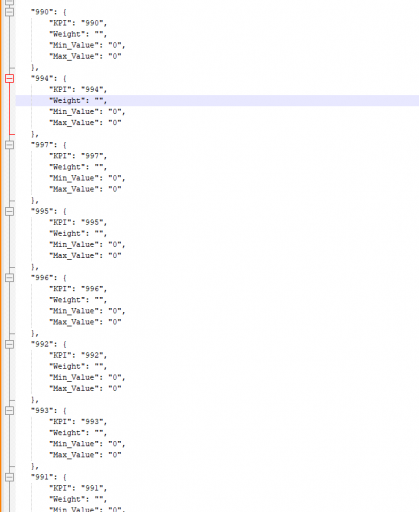Screen dimensions: 419x512
Task: Click "Min_Value": "0" in the 990 block
Action: point(87,45)
